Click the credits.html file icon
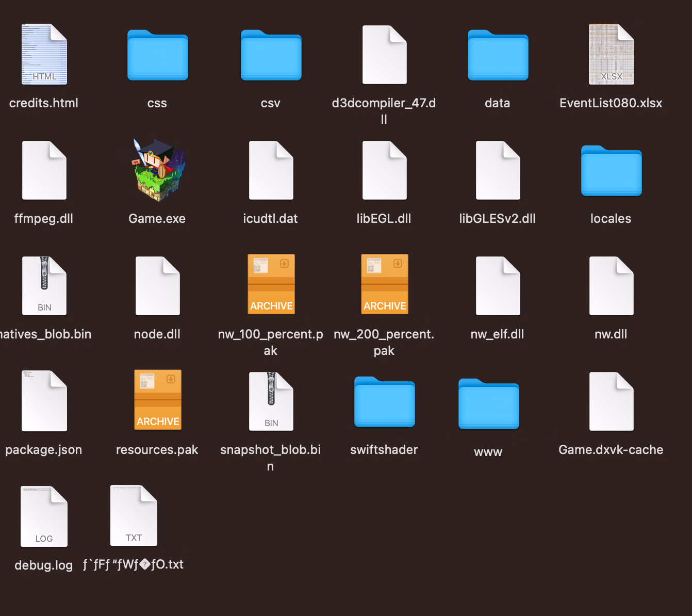Screen dimensions: 692x616 coord(44,55)
